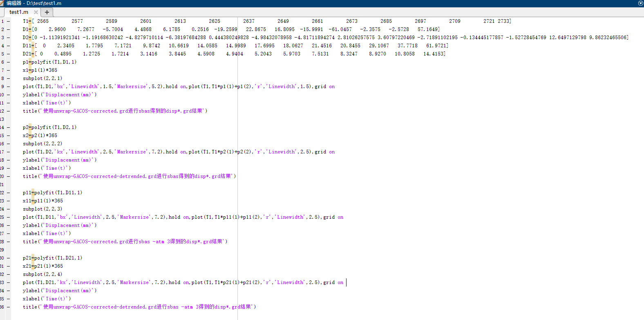Toggle breakpoint on the subplot(2,2,1) line
Viewport: 644px width, 320px height.
8,78
